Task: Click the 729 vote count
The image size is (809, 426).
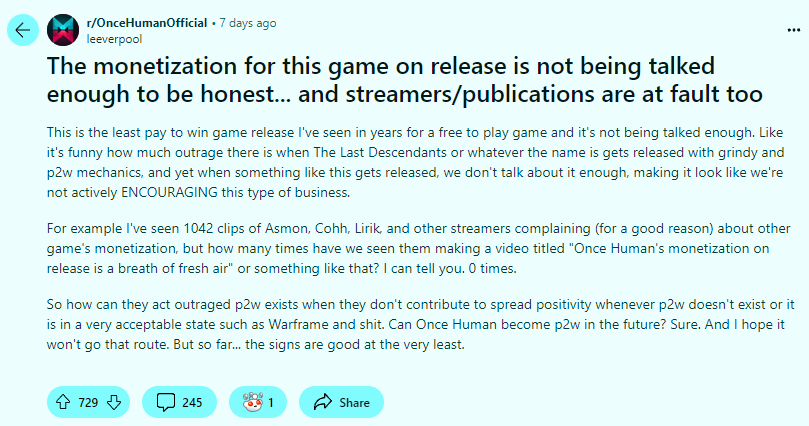Action: (88, 403)
